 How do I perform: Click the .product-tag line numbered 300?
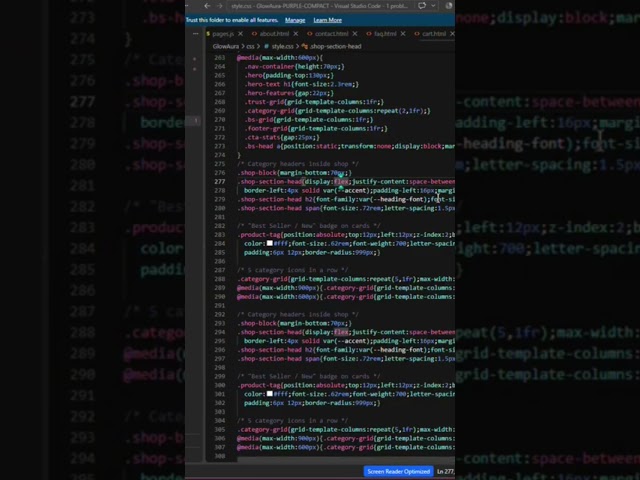click(x=346, y=385)
